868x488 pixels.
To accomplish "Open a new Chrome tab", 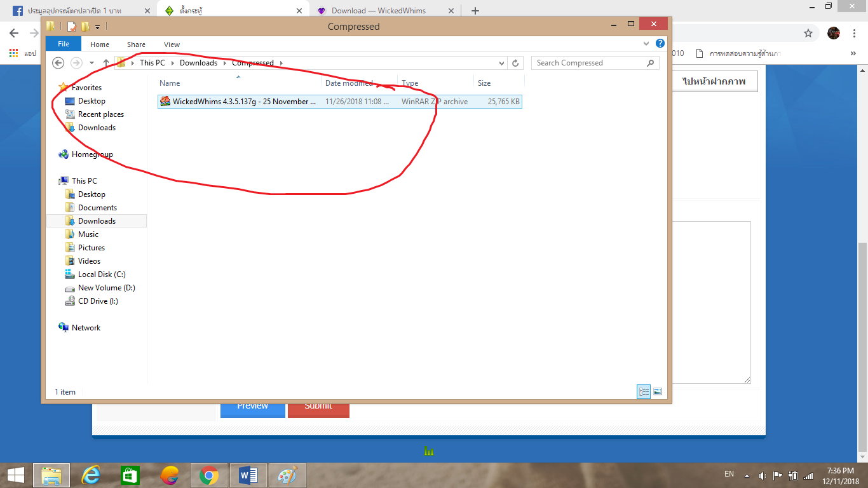I will tap(475, 11).
